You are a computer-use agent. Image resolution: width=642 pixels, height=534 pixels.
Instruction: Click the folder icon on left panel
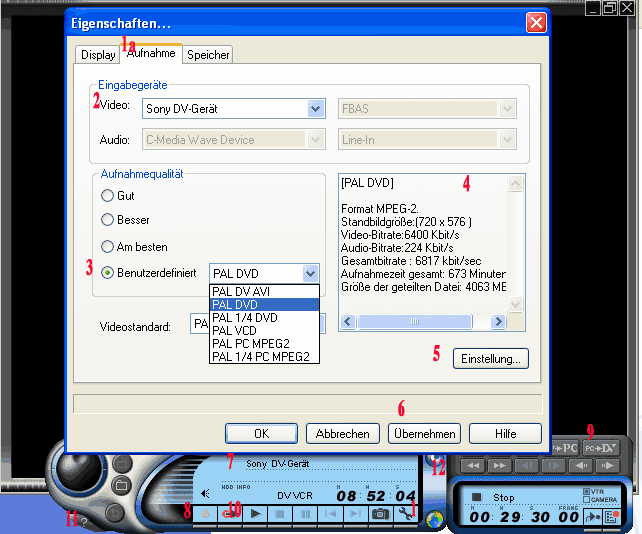121,485
